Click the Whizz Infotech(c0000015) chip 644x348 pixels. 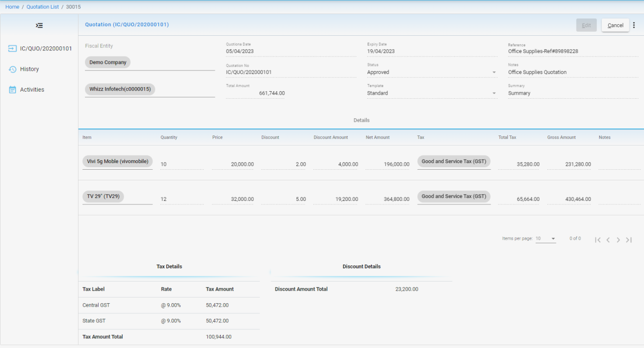pyautogui.click(x=120, y=89)
